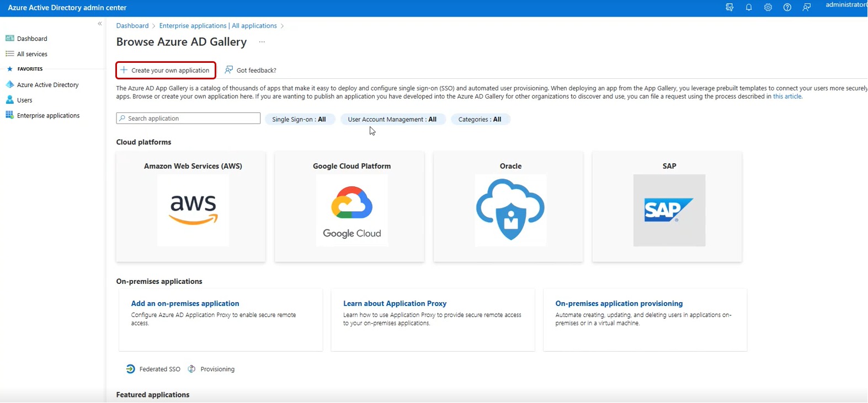Viewport: 868px width, 403px height.
Task: Click the Cloud platforms heading
Action: coord(143,142)
